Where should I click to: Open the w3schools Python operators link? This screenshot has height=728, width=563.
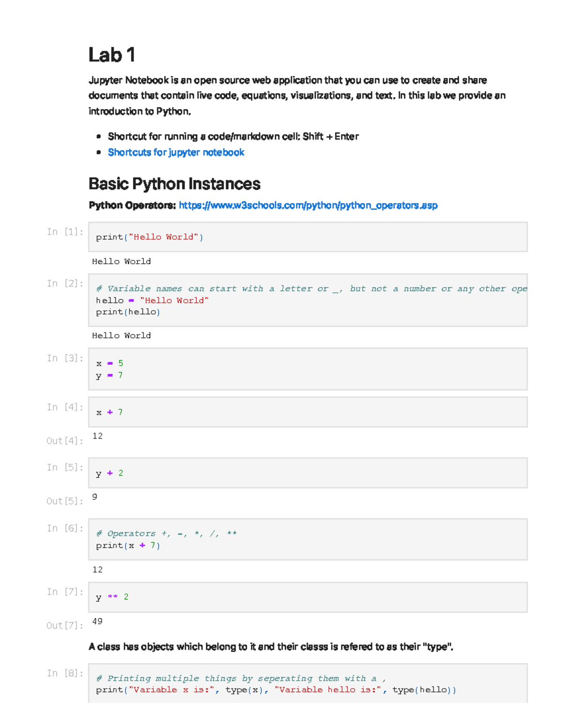point(308,205)
